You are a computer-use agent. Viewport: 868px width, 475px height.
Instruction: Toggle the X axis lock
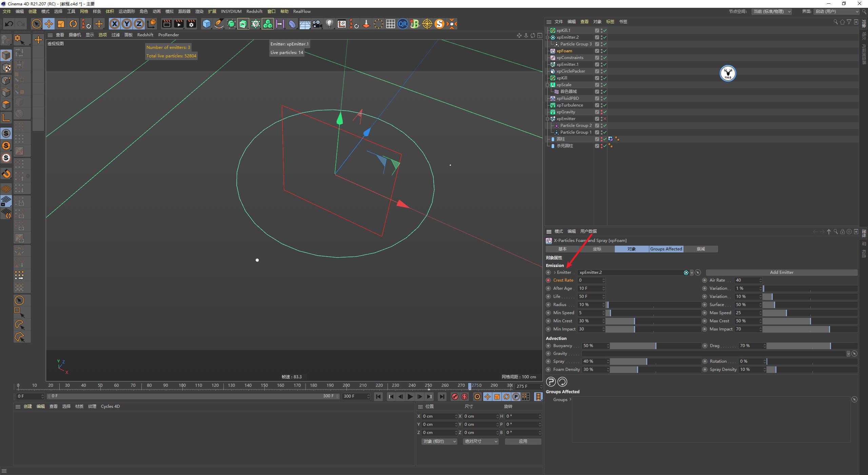115,24
